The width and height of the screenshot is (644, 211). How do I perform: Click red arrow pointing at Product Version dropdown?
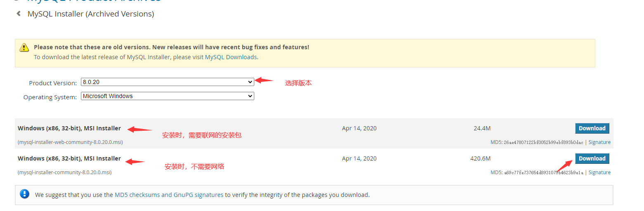[264, 80]
